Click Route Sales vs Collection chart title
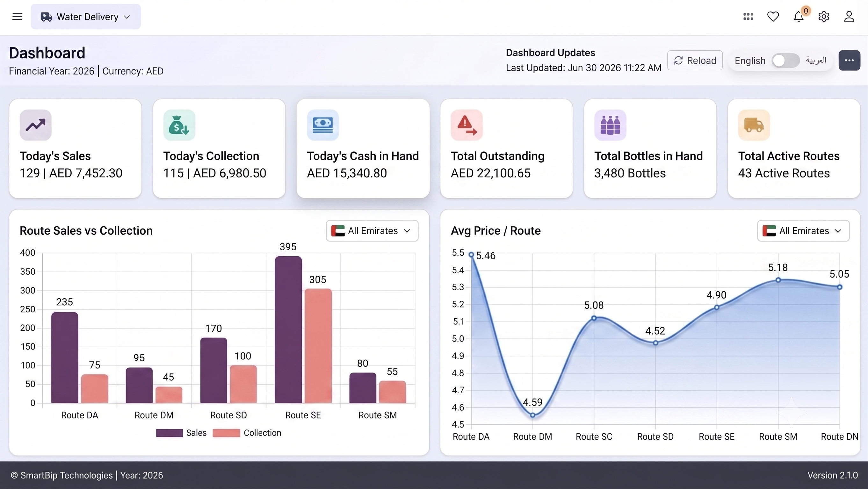The width and height of the screenshot is (868, 489). click(86, 231)
